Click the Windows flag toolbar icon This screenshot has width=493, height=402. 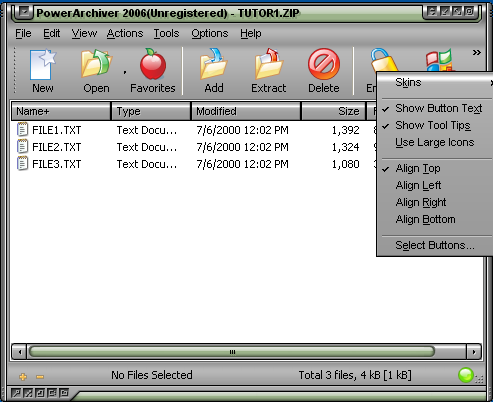pos(439,60)
